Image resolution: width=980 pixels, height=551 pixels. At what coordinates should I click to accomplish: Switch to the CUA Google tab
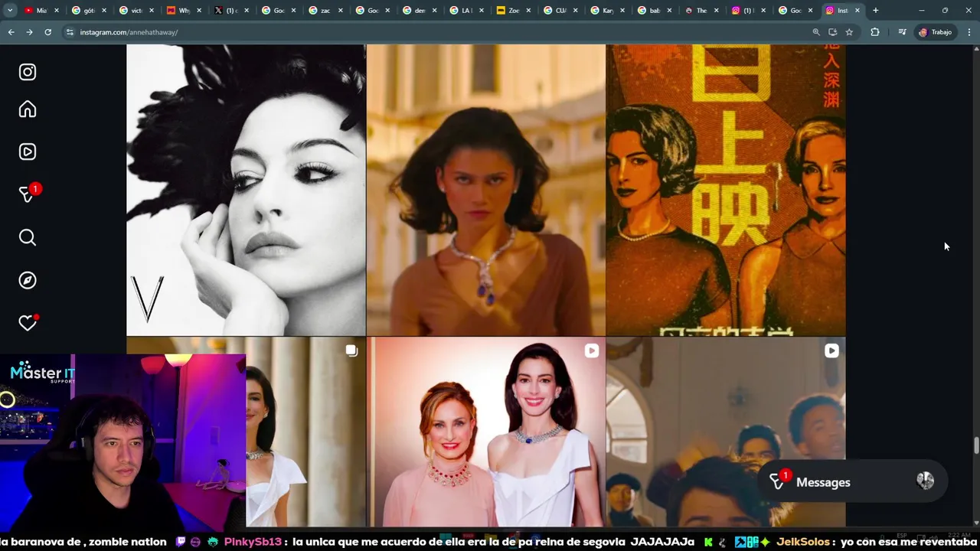[560, 11]
